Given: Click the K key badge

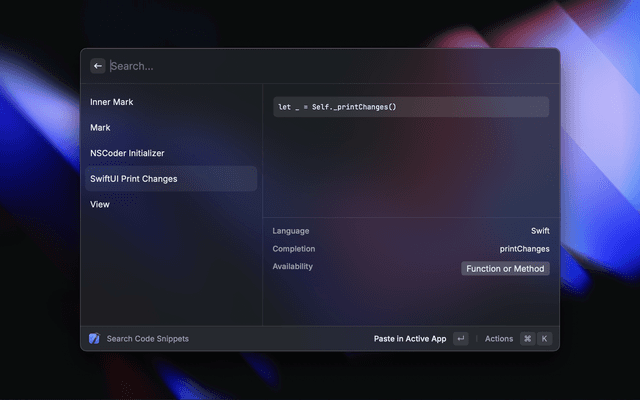Looking at the screenshot, I should (545, 339).
